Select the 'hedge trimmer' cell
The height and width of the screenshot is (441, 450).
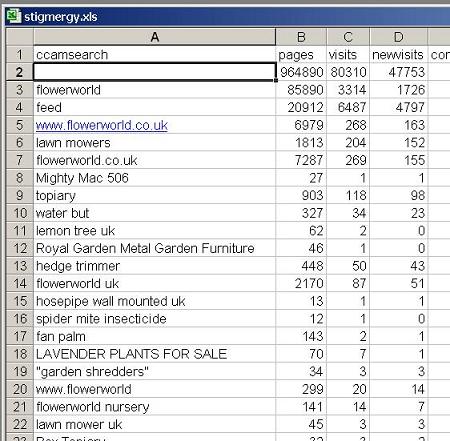[154, 266]
